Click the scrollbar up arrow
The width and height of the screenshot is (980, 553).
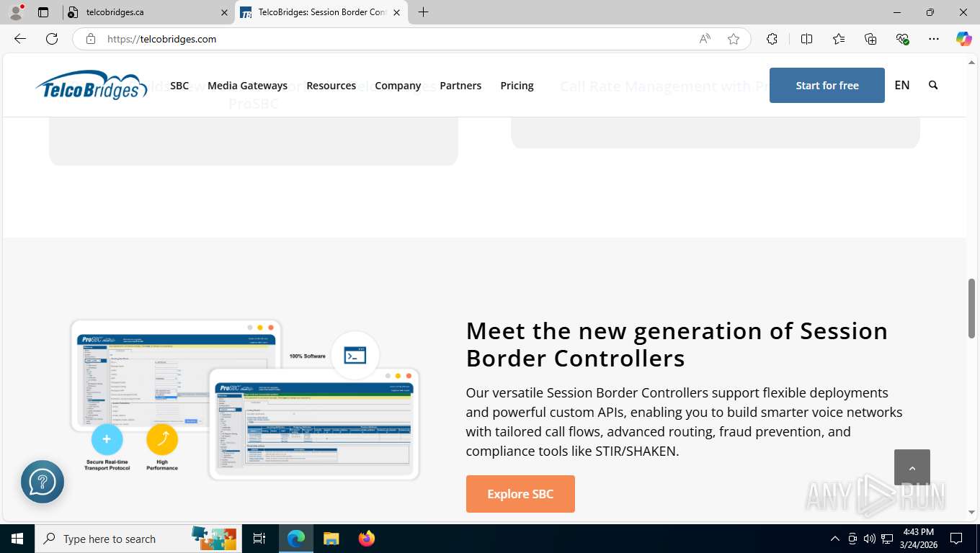[x=971, y=61]
